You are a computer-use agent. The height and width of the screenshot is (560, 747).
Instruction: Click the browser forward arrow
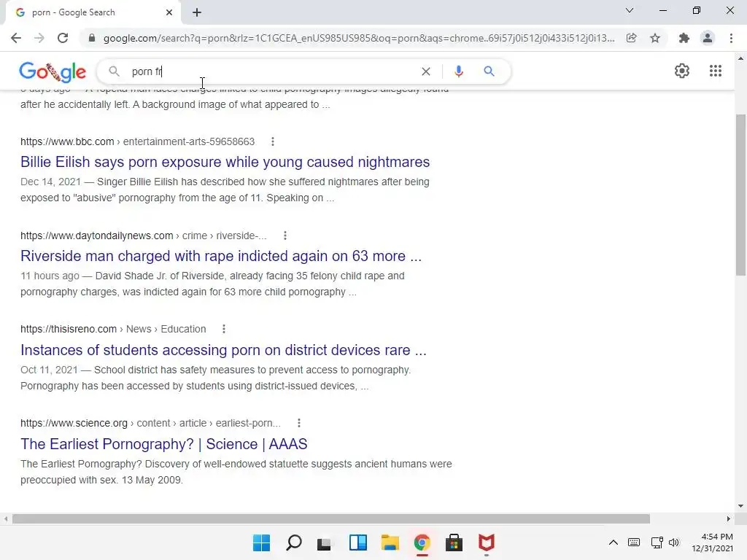(x=39, y=38)
